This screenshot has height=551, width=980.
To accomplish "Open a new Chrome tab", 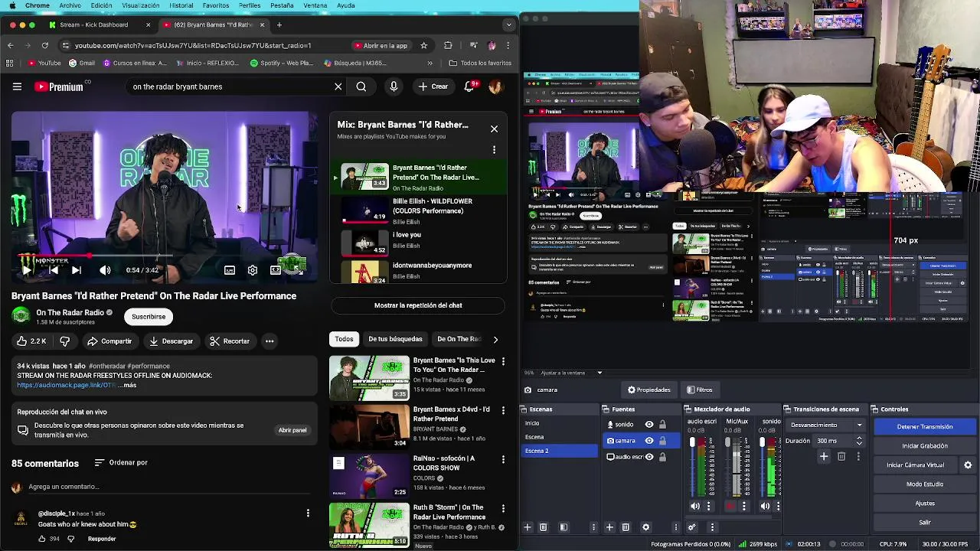I will (x=279, y=24).
